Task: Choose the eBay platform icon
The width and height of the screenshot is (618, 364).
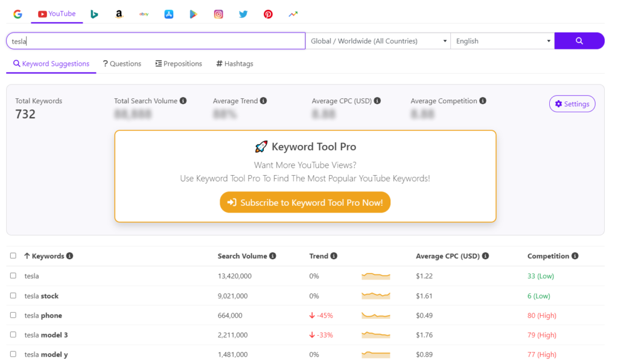Action: coord(144,14)
